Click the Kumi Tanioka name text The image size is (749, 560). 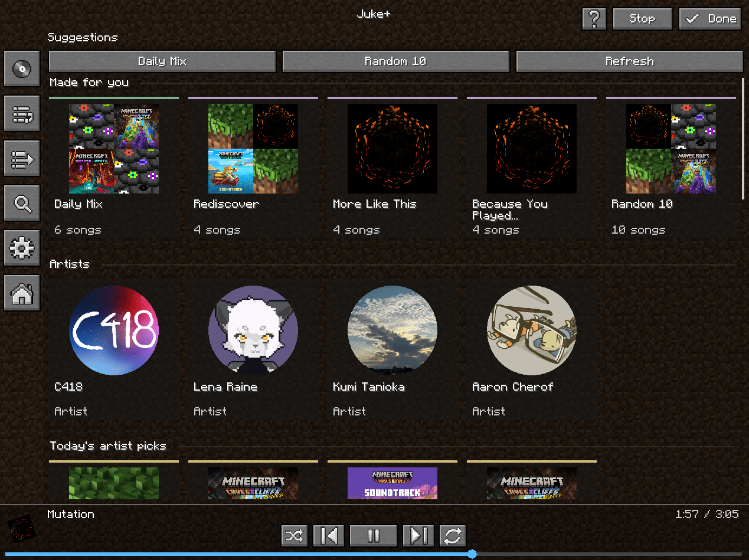(x=369, y=387)
